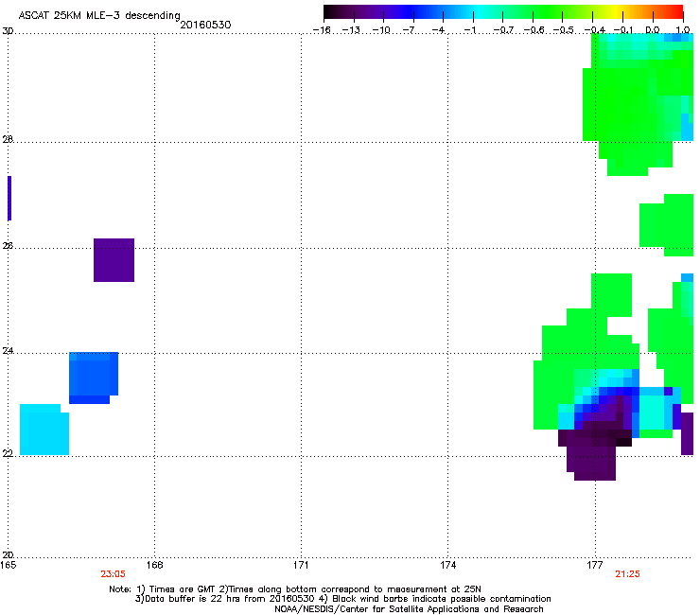Screen dimensions: 700x615
Task: Click the narrow purple sliver at the left map edge
Action: point(9,199)
